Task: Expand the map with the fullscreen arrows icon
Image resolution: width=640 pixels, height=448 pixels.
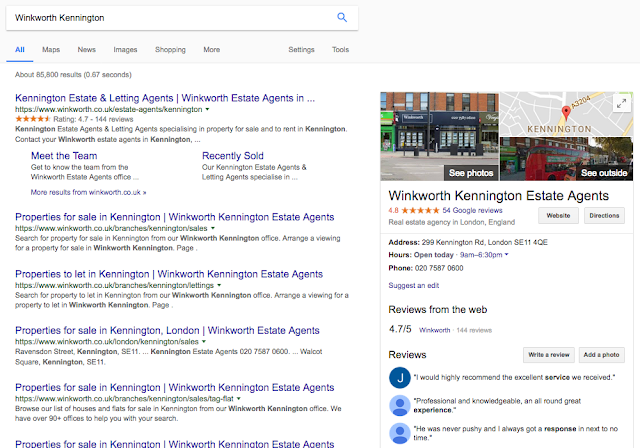Action: tap(621, 104)
